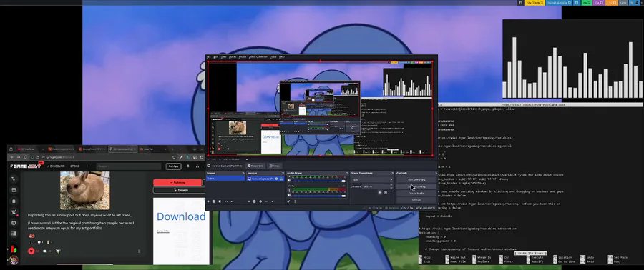
Task: Open Properties for the selected OBS source
Action: [255, 166]
